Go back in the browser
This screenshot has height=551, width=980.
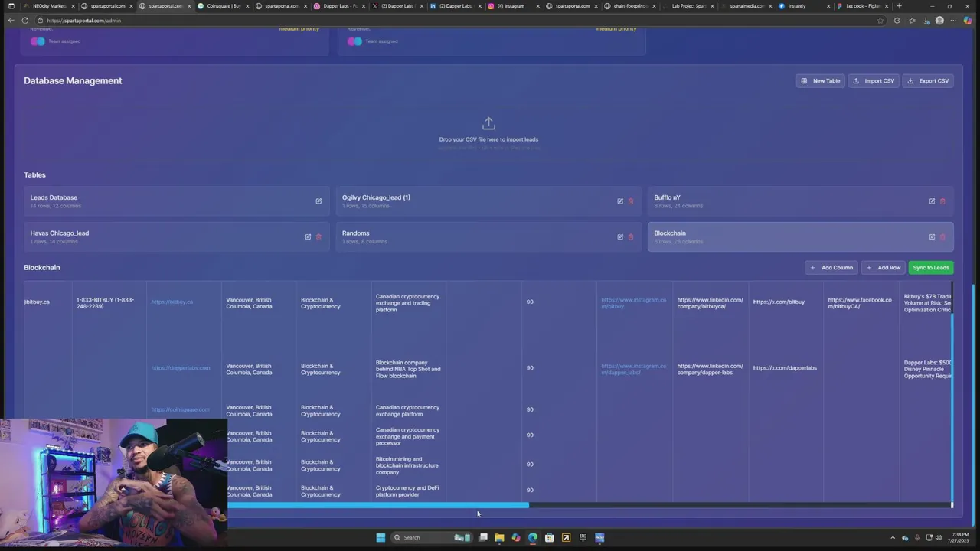point(11,21)
